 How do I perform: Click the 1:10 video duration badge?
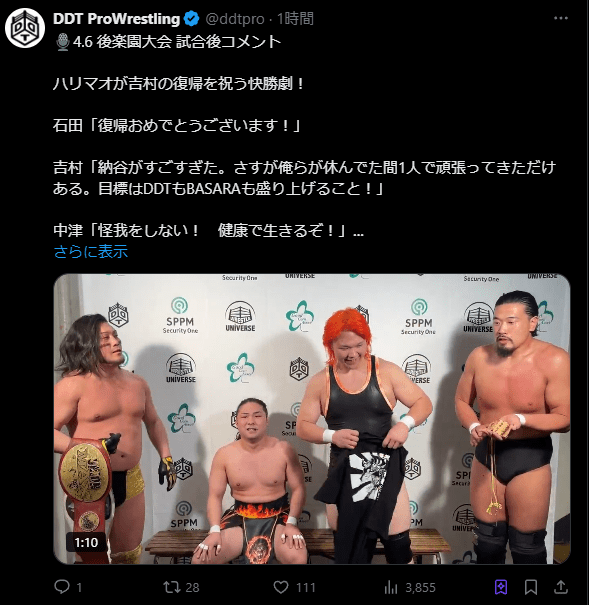[x=86, y=542]
